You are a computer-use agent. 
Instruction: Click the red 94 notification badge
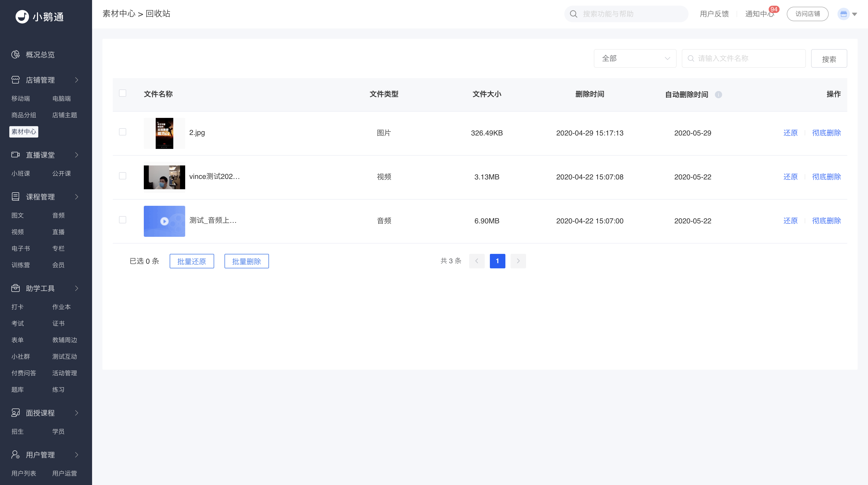(774, 9)
